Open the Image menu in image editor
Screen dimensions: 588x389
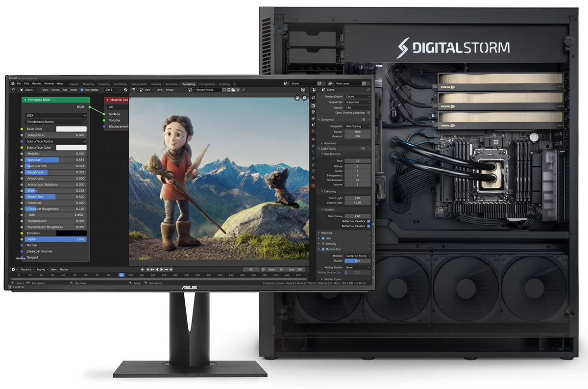click(170, 90)
